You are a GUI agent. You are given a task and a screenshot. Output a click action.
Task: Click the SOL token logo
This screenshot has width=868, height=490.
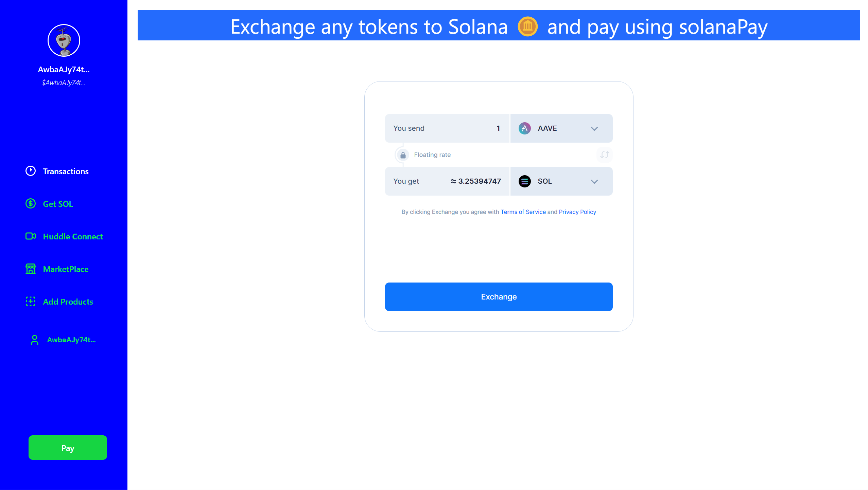(x=525, y=181)
